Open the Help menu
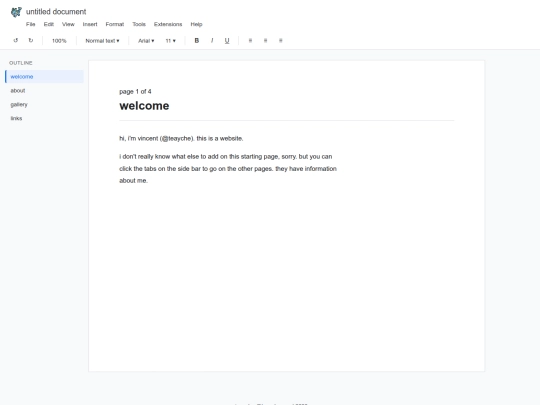This screenshot has height=405, width=540. (196, 24)
